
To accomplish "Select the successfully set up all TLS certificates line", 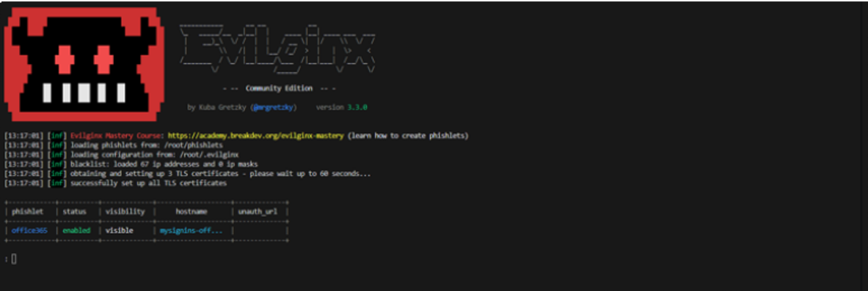I will coord(115,183).
